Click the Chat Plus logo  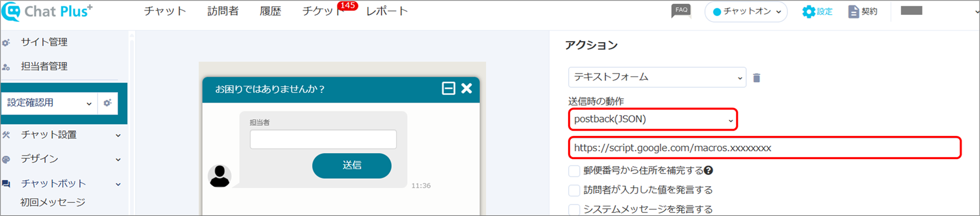point(47,11)
